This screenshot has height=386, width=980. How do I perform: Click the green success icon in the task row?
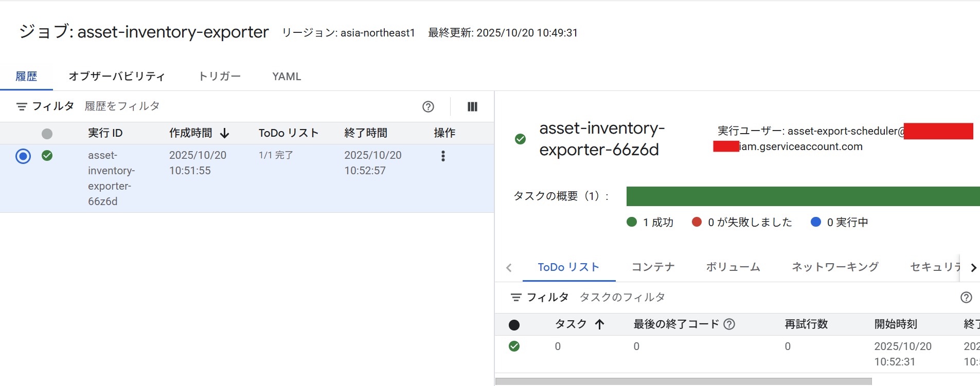514,346
